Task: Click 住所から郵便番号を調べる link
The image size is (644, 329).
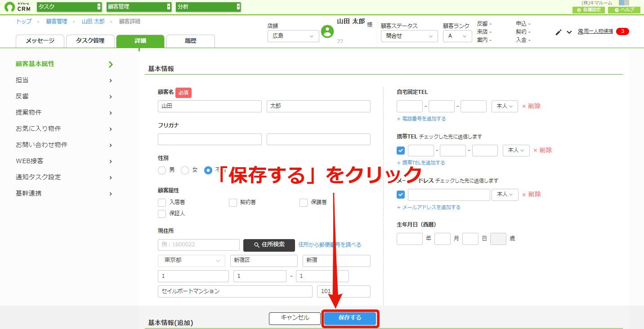Action: [x=330, y=245]
